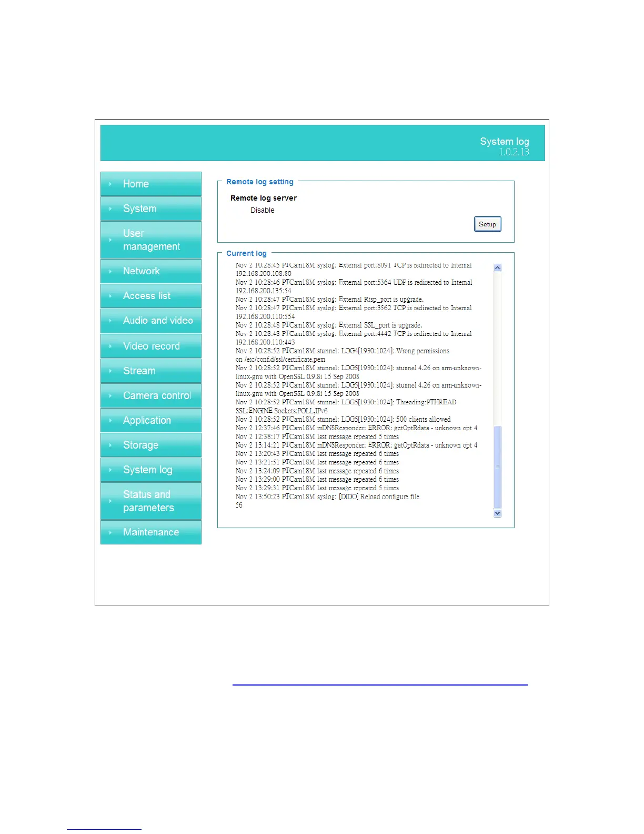Click the Setup button for remote log
Screen dimensions: 644x834
488,224
